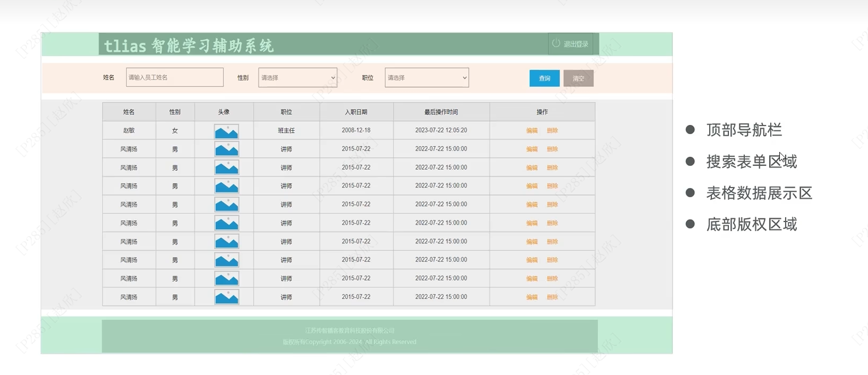Click the 职位 dropdown chevron arrow

(464, 78)
